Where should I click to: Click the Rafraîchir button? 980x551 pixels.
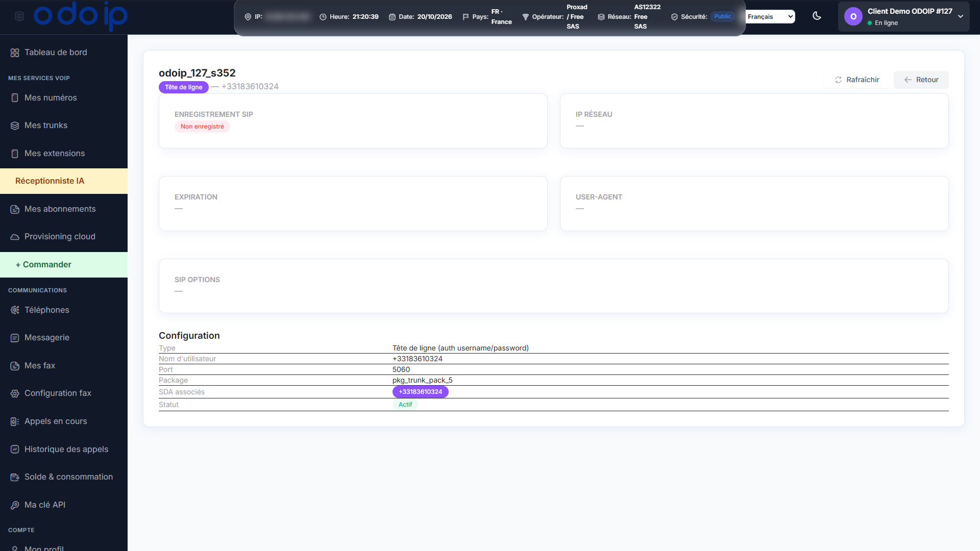pos(856,80)
